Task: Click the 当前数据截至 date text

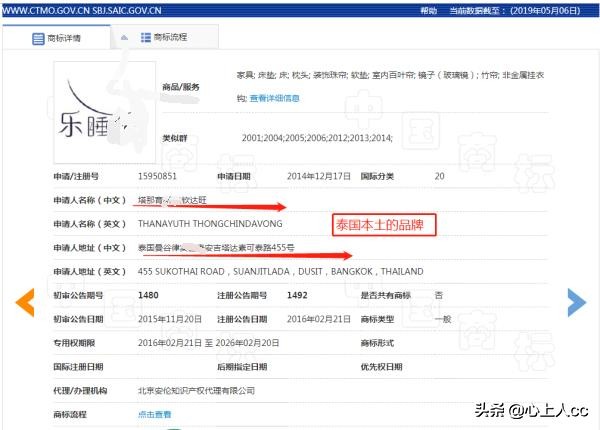Action: pyautogui.click(x=515, y=10)
